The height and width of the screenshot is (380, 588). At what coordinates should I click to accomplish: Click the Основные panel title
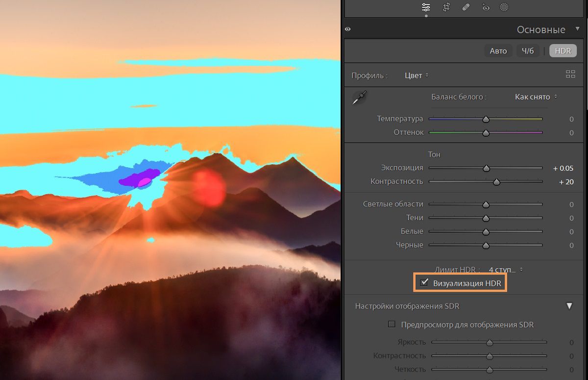click(541, 29)
